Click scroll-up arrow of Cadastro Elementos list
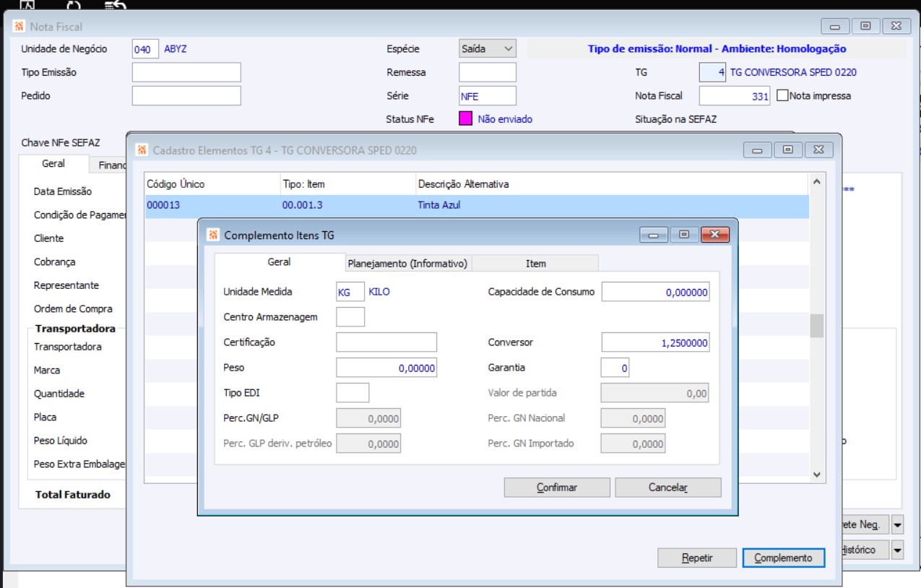Image resolution: width=921 pixels, height=588 pixels. click(x=816, y=182)
